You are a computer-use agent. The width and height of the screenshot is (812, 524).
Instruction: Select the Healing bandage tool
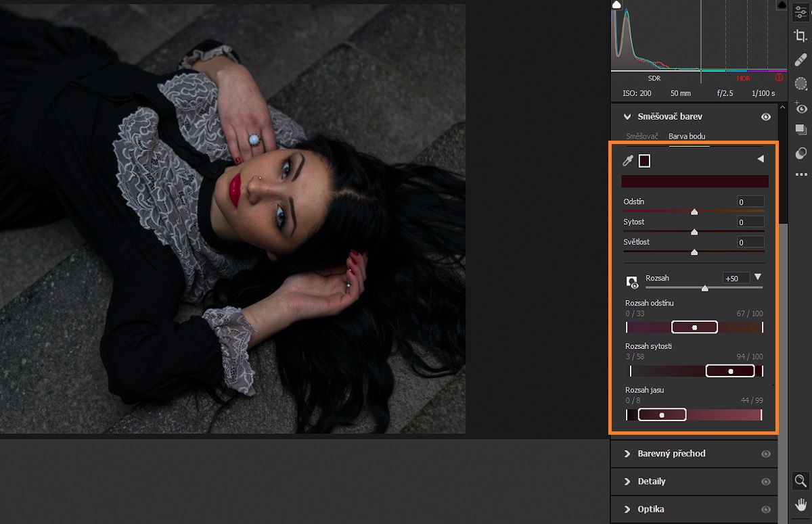tap(800, 60)
